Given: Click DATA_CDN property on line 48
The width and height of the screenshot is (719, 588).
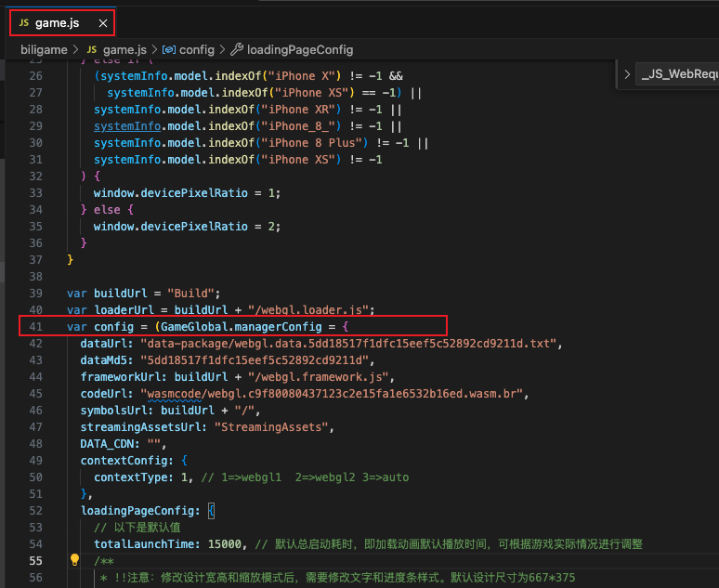Looking at the screenshot, I should click(108, 444).
